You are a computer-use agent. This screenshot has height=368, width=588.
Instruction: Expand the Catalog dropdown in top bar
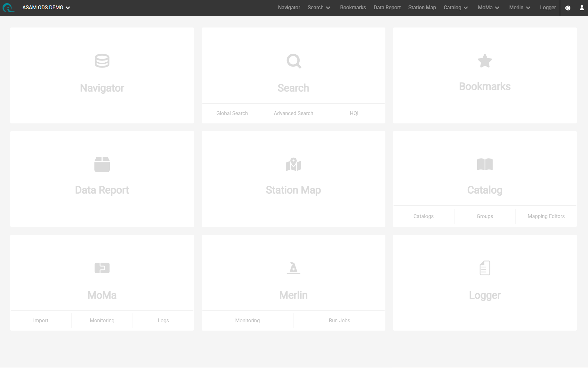[455, 8]
